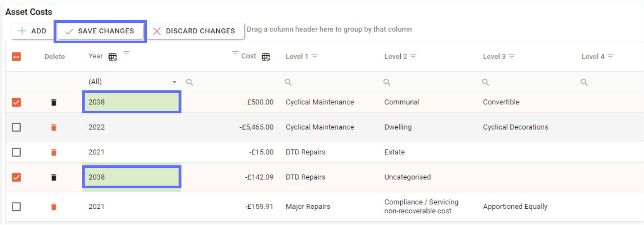Click the Save Changes button
The height and width of the screenshot is (225, 644).
[x=100, y=31]
